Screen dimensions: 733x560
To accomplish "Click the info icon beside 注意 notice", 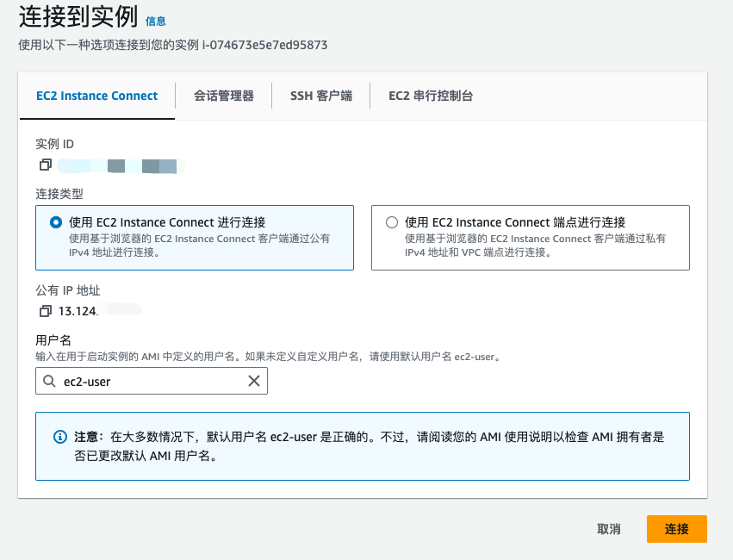I will (59, 437).
